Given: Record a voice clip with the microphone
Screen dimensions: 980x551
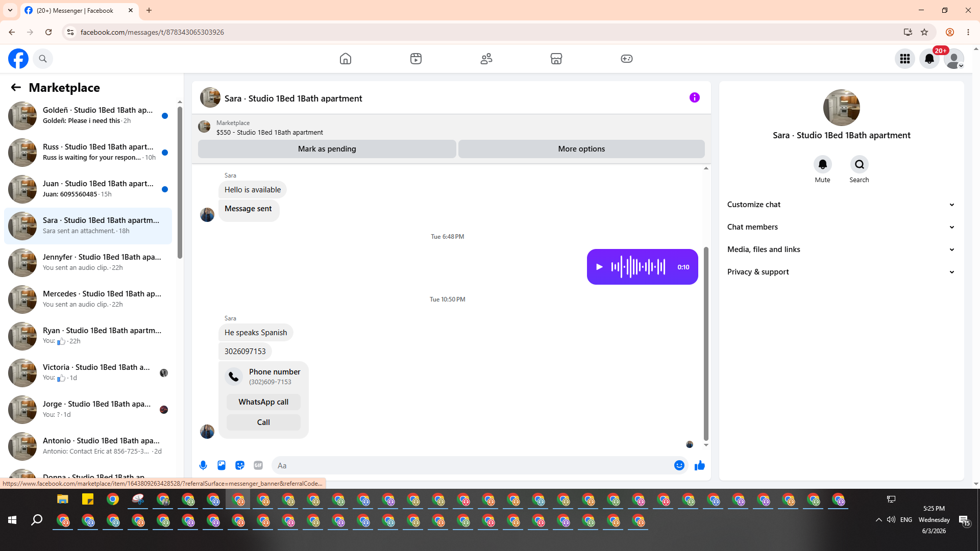Looking at the screenshot, I should click(203, 465).
